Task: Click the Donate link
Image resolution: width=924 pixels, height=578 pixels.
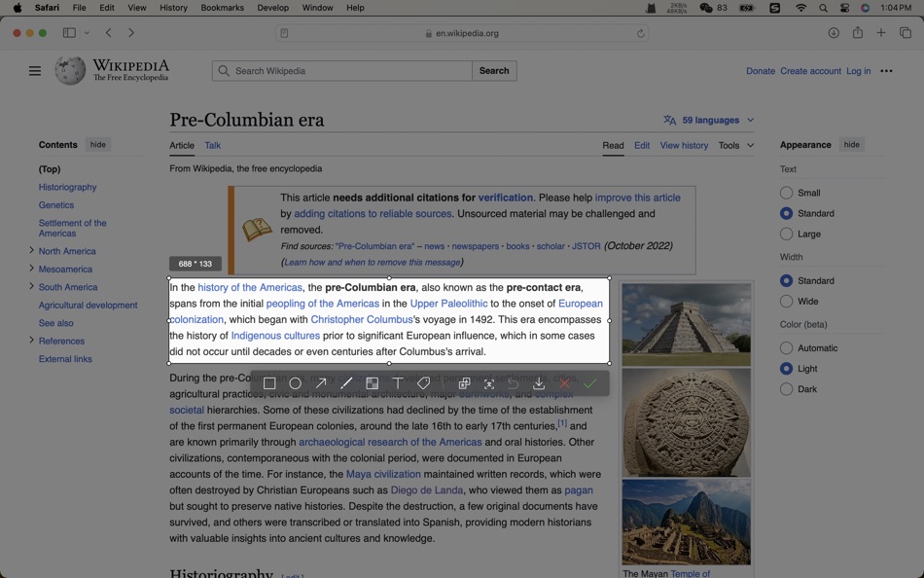Action: pyautogui.click(x=761, y=71)
